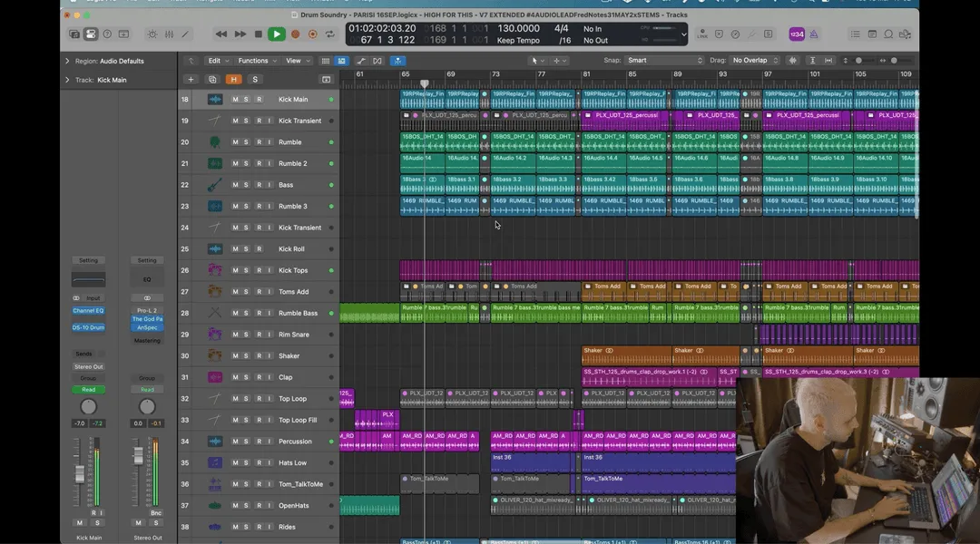The image size is (980, 544).
Task: Toggle Cycle mode
Action: tap(330, 34)
